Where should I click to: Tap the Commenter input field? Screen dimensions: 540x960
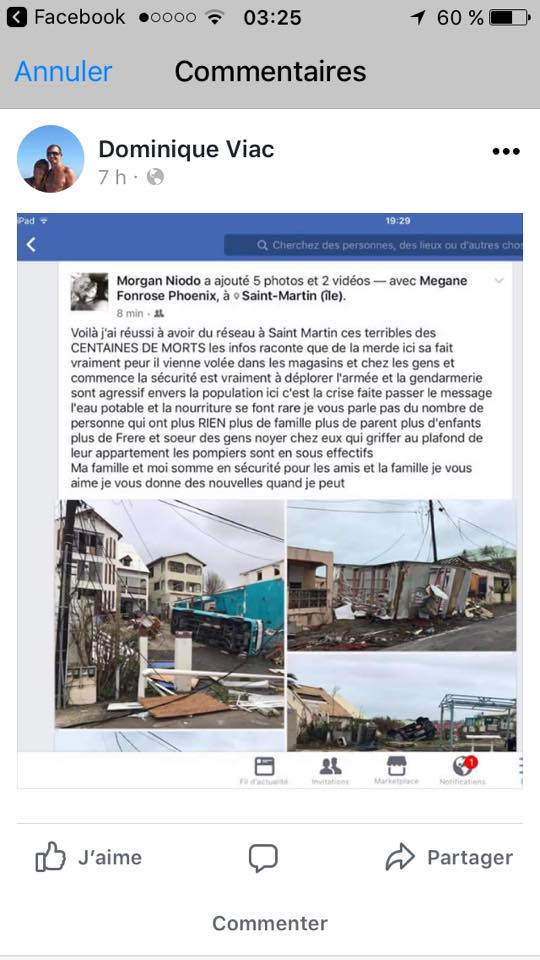coord(270,923)
